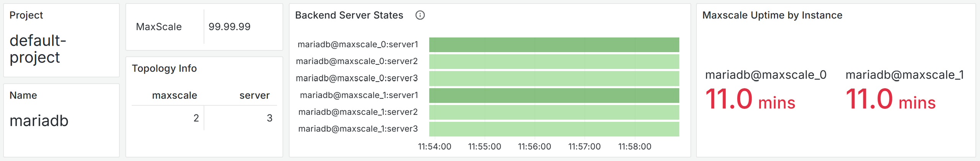
Task: Open the Backend Server States panel title
Action: point(349,15)
